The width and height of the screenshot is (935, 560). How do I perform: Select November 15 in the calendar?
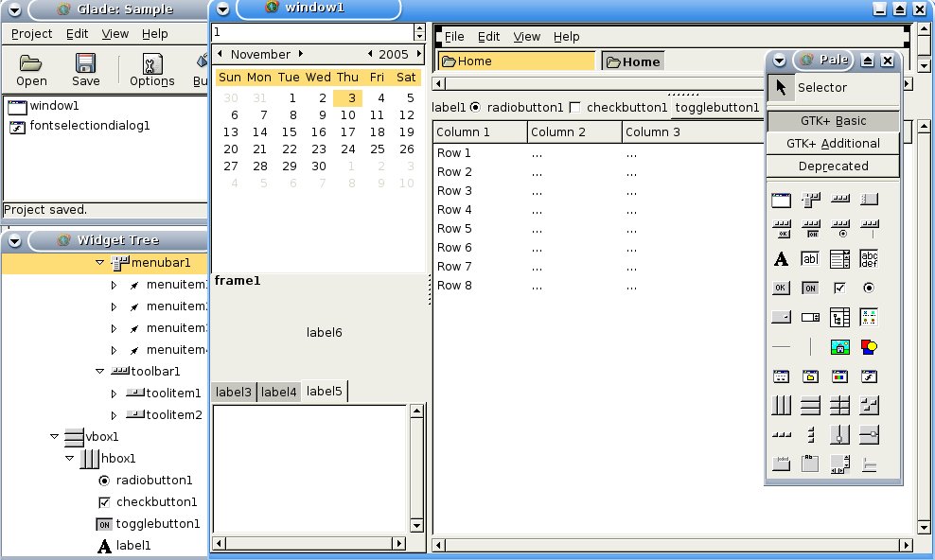click(290, 132)
